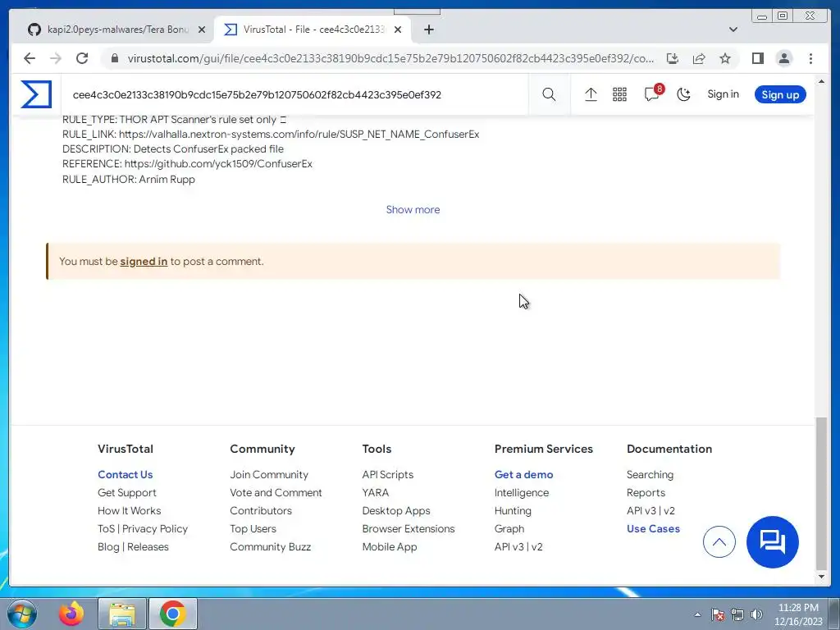Click the hash search input field

point(294,95)
